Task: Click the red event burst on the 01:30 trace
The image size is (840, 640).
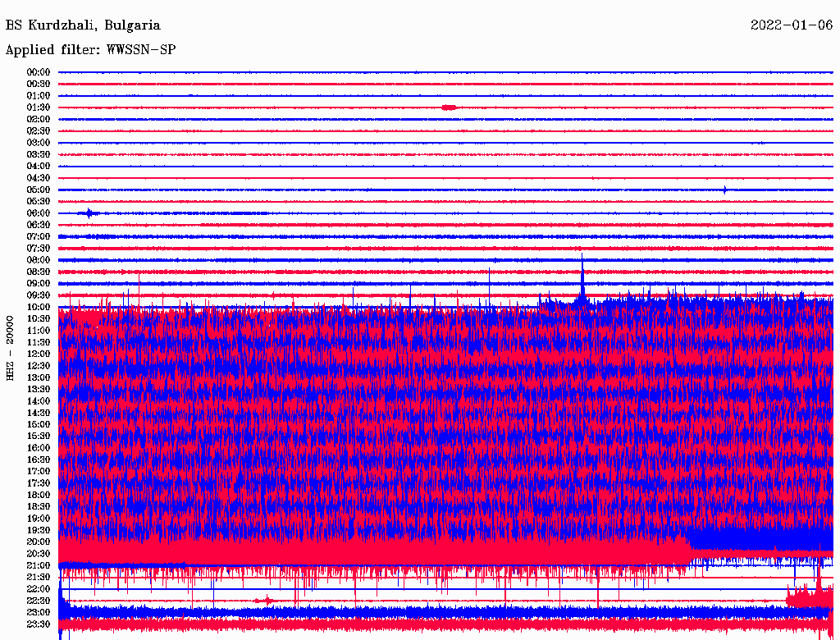Action: point(449,107)
